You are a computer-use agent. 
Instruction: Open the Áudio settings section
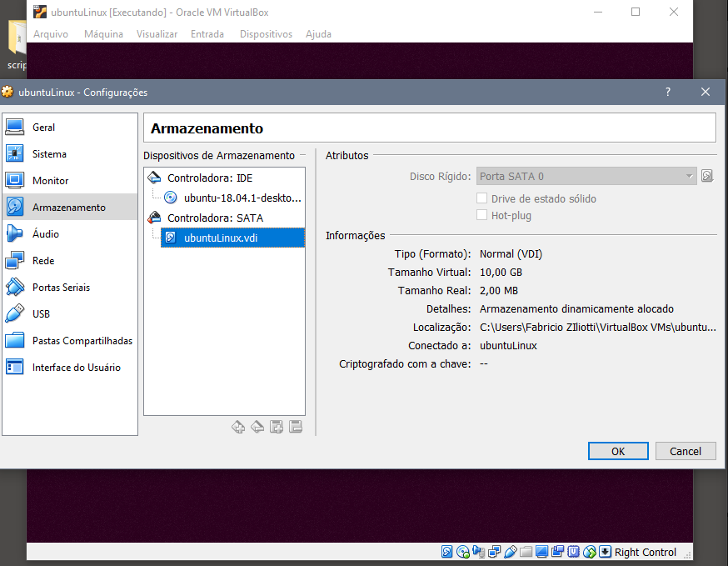[x=70, y=233]
